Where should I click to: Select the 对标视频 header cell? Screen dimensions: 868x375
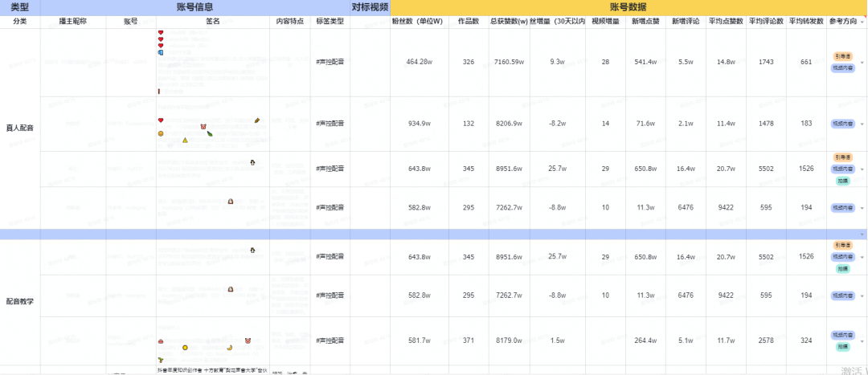coord(370,6)
